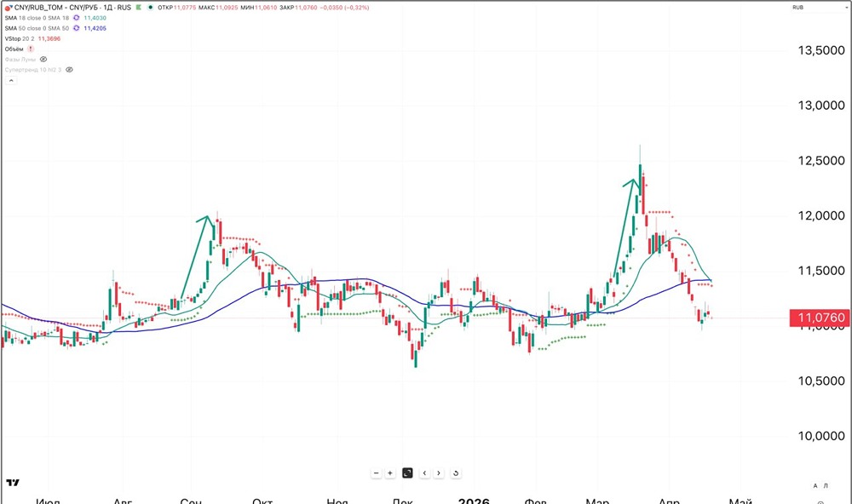This screenshot has height=504, width=852.
Task: Click the 12,0000 price axis label
Action: pyautogui.click(x=821, y=215)
